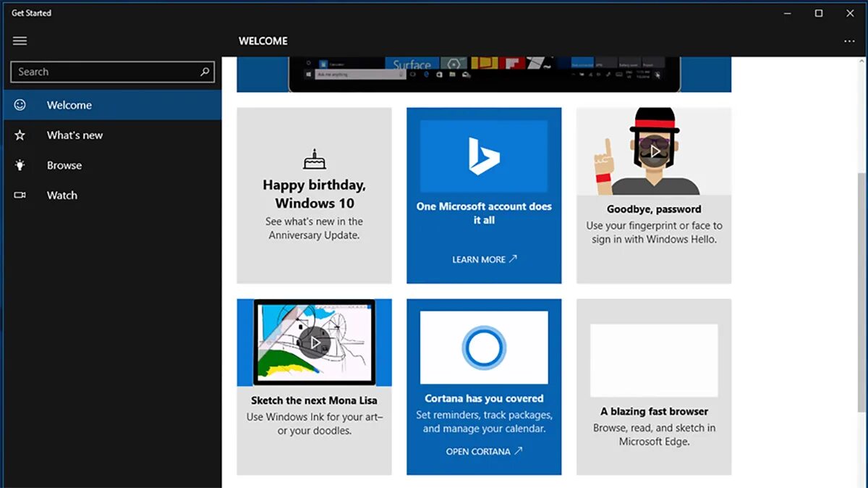Screen dimensions: 868x488
Task: Click 'Set reminders, track packages' description
Action: pos(484,421)
